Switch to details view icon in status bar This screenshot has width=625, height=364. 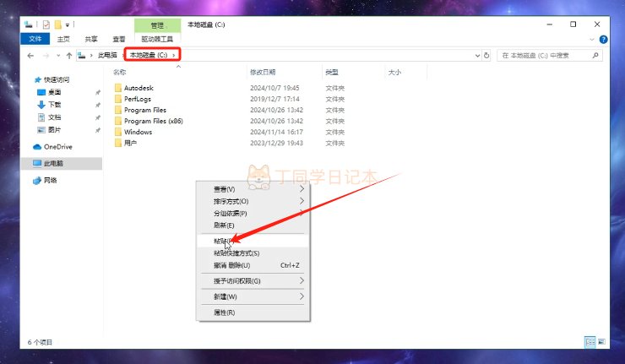pos(590,342)
